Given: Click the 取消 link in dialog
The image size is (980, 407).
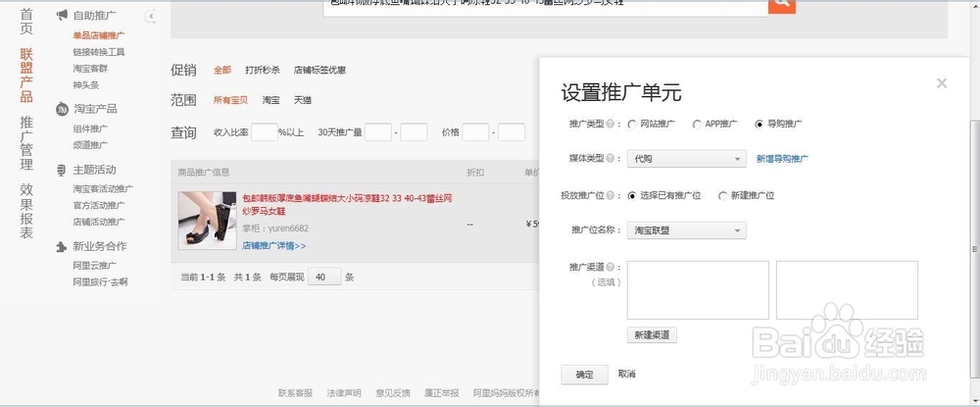Looking at the screenshot, I should pos(627,374).
